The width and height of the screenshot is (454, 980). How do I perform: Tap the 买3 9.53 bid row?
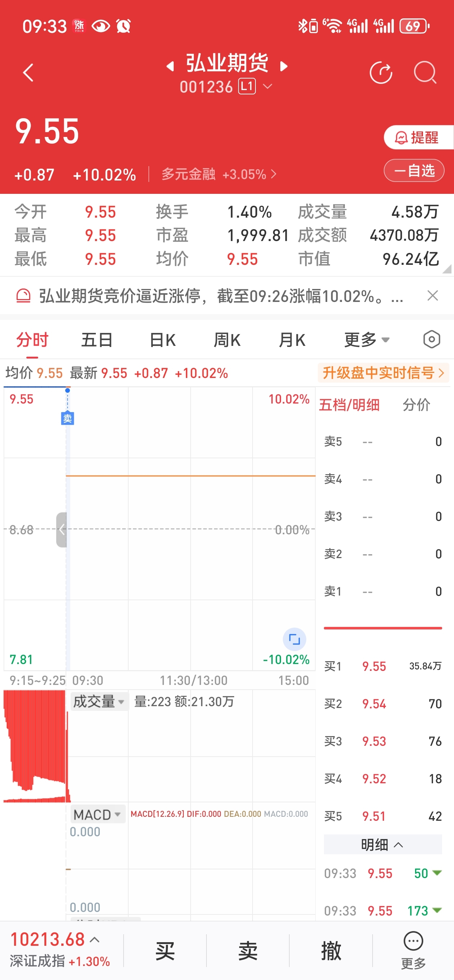pos(383,741)
